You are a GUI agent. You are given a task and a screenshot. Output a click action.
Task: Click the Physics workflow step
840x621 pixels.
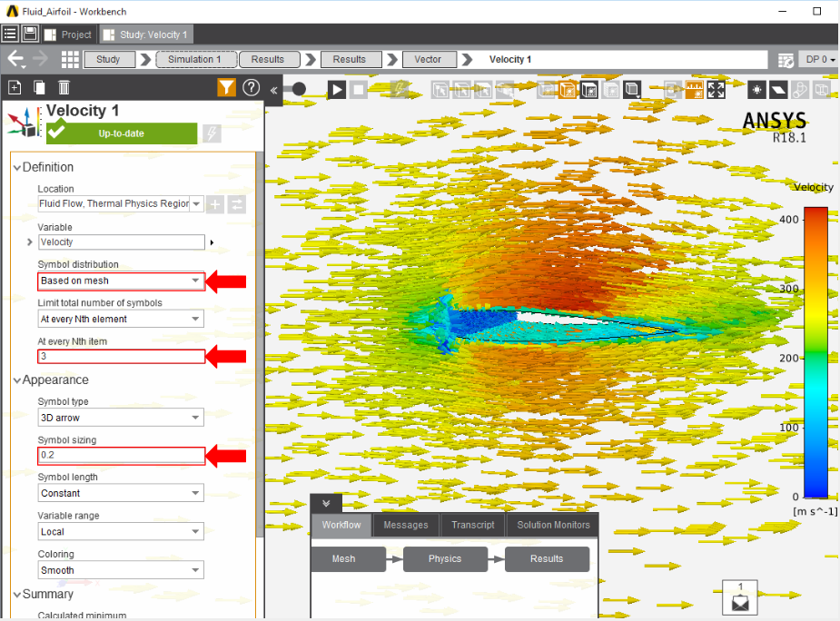coord(445,559)
